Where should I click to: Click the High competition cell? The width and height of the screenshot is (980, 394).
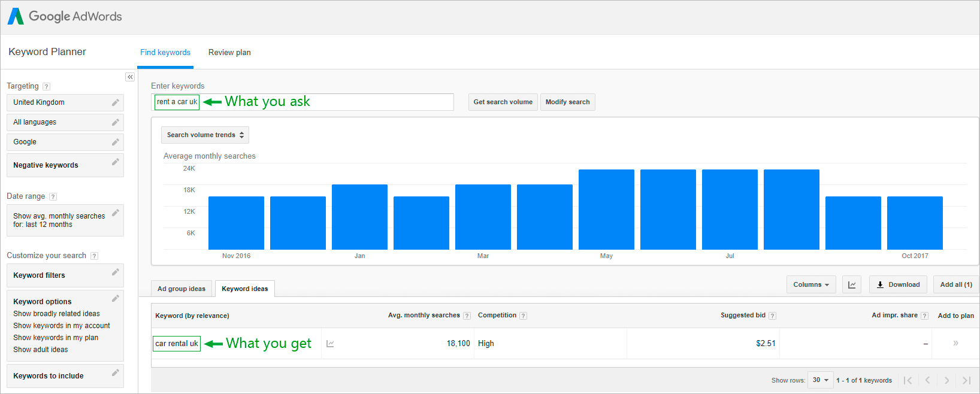(486, 344)
